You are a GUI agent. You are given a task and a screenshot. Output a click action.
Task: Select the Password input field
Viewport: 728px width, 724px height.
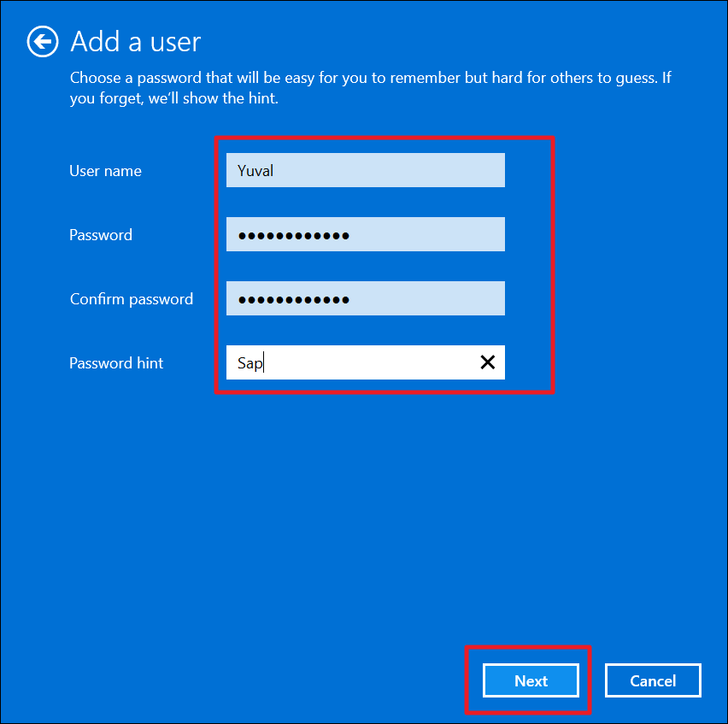click(x=365, y=234)
